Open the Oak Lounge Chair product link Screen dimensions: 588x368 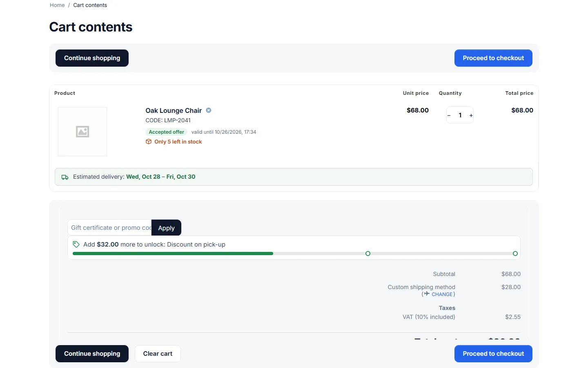click(174, 110)
